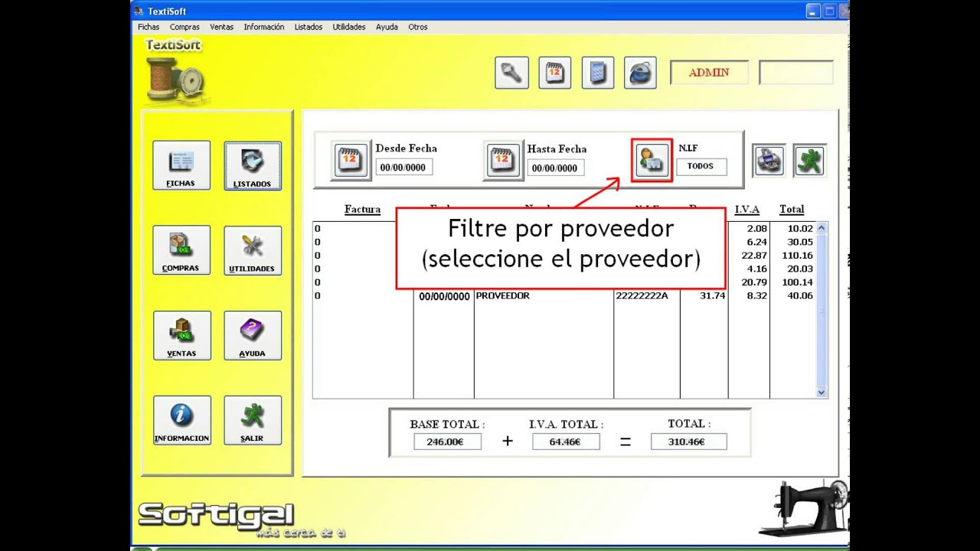Open the FICHAS sidebar button
This screenshot has width=980, height=551.
click(x=181, y=165)
